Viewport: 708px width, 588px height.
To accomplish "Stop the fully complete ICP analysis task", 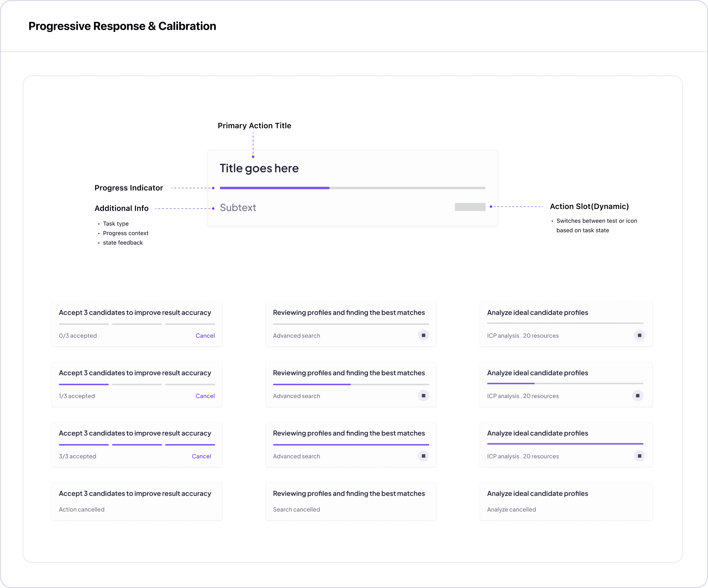I will (639, 456).
